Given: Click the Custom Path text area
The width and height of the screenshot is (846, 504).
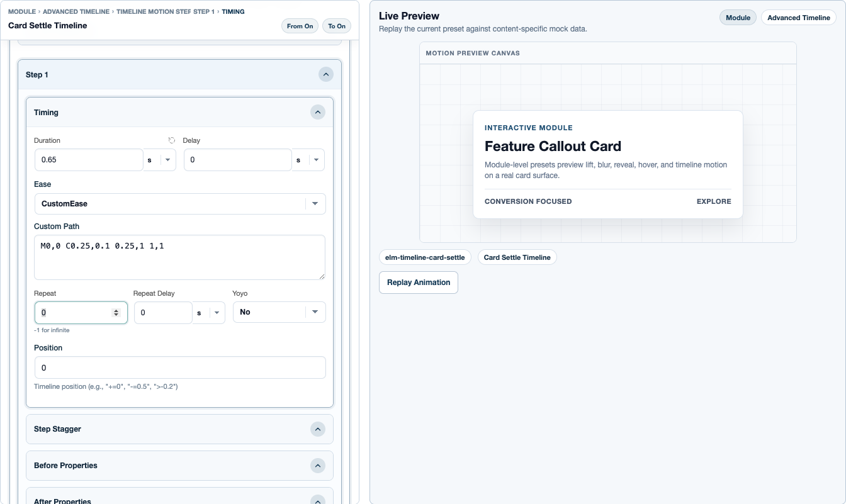Looking at the screenshot, I should click(180, 257).
